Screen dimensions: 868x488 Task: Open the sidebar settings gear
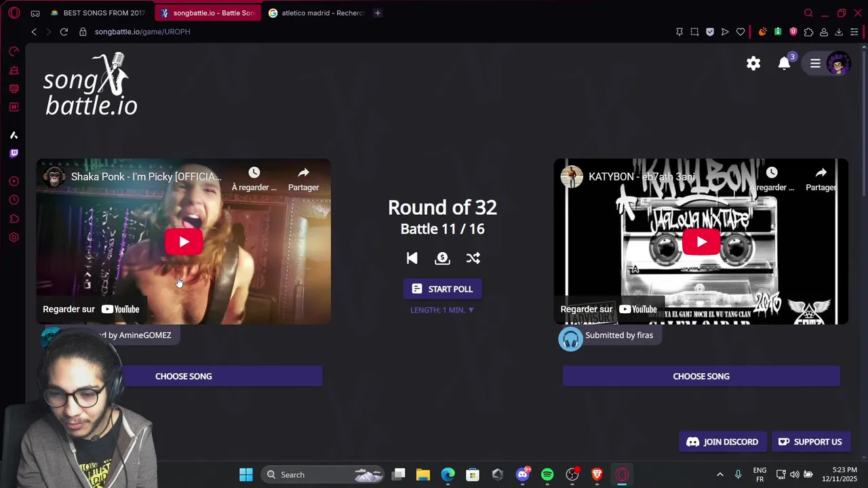tap(14, 237)
